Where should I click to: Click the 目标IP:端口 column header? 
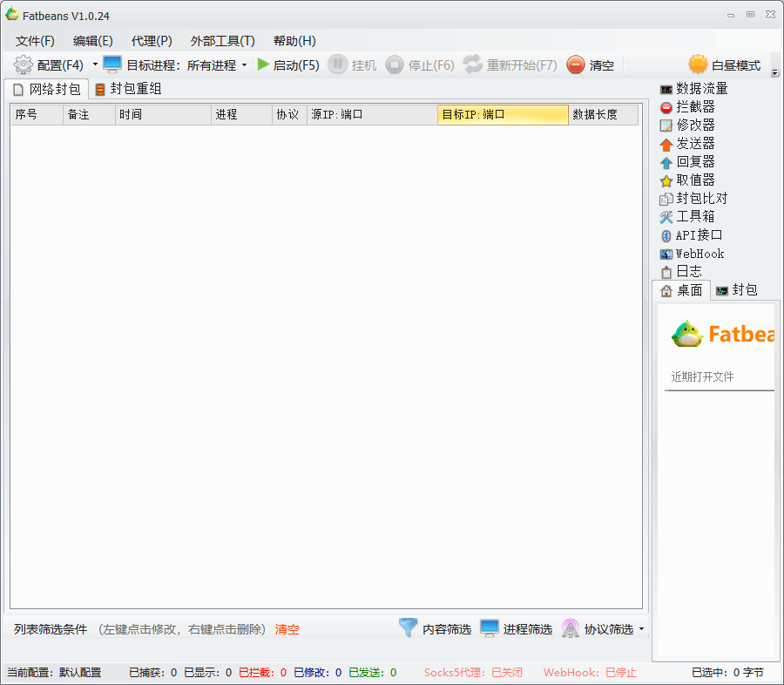click(503, 114)
